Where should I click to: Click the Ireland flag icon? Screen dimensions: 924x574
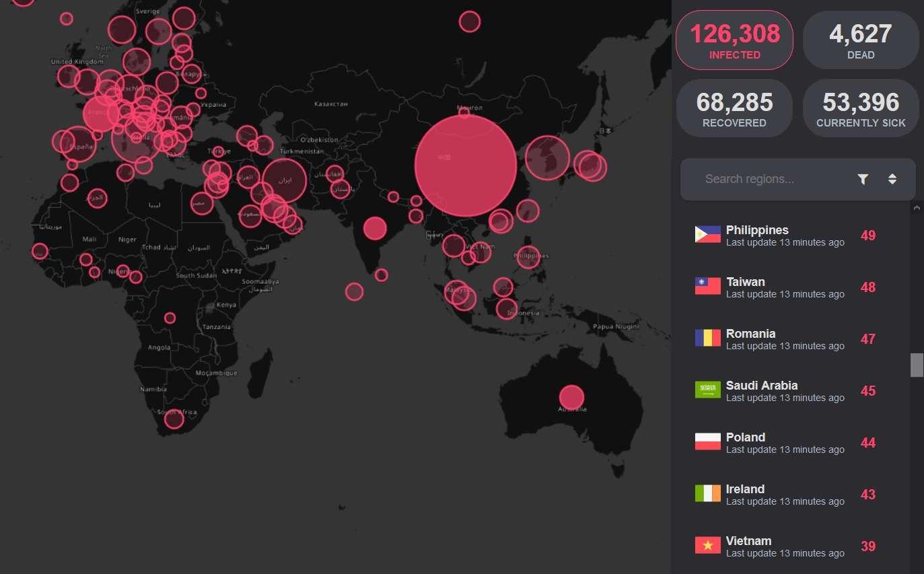point(707,494)
